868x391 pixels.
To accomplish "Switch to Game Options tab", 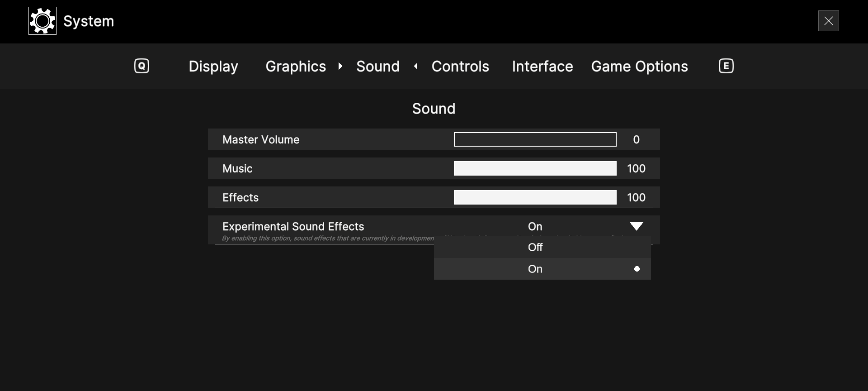I will [639, 67].
